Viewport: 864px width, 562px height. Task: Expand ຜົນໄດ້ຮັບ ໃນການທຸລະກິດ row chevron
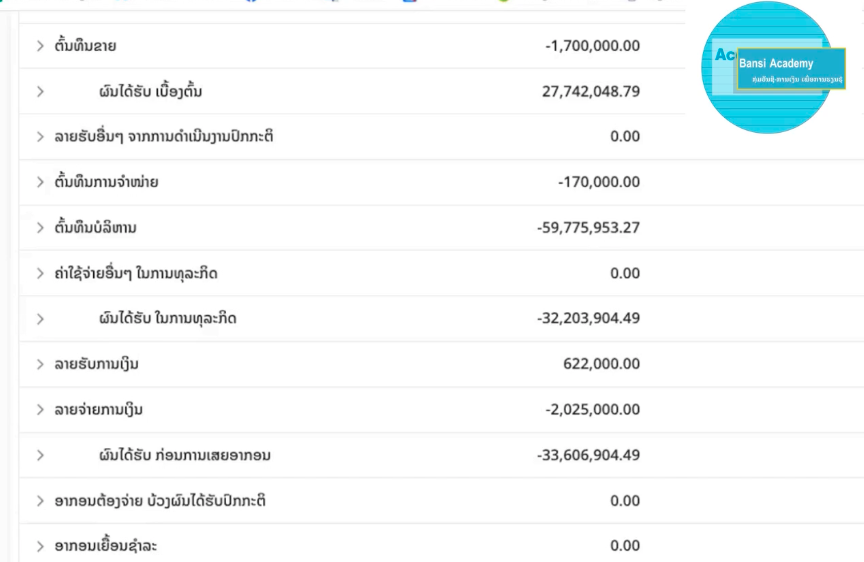(40, 319)
